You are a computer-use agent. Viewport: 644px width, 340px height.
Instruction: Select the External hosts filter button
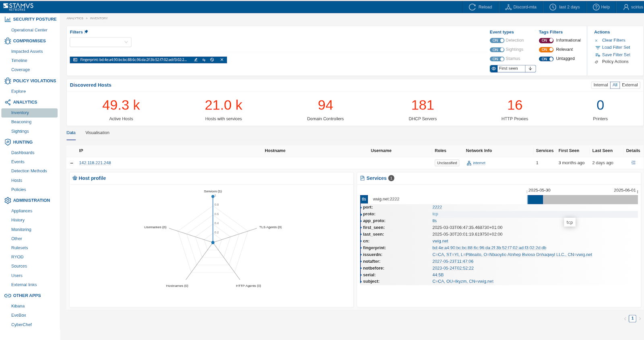630,85
